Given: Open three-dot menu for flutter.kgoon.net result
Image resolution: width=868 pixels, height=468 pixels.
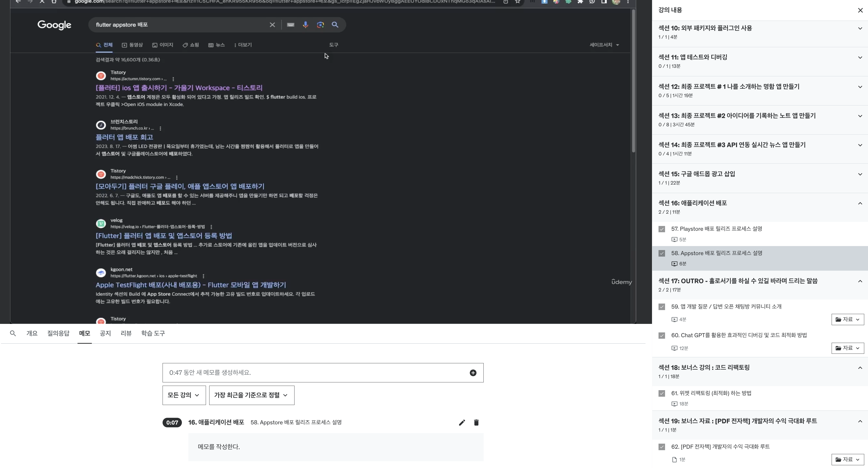Looking at the screenshot, I should [x=203, y=276].
